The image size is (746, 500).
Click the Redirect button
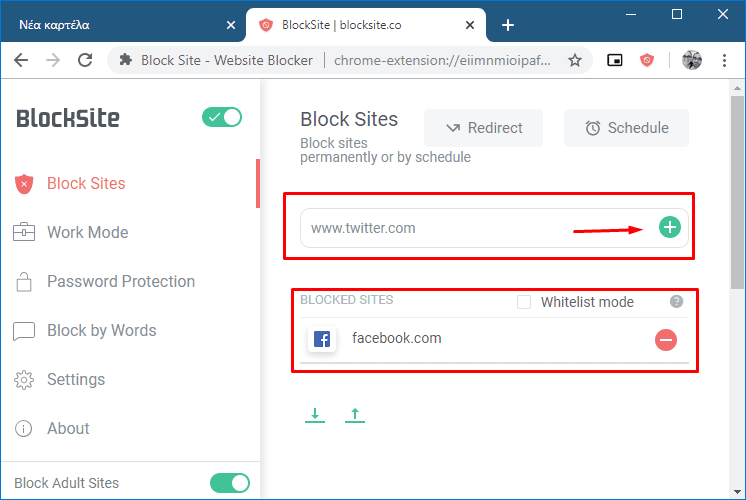(483, 127)
